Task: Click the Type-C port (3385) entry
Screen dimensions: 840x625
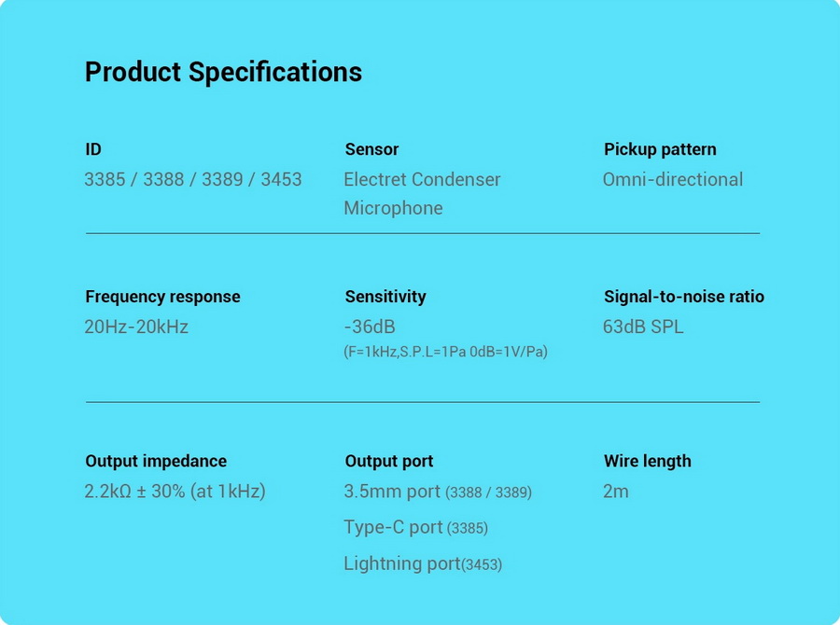Action: [415, 528]
